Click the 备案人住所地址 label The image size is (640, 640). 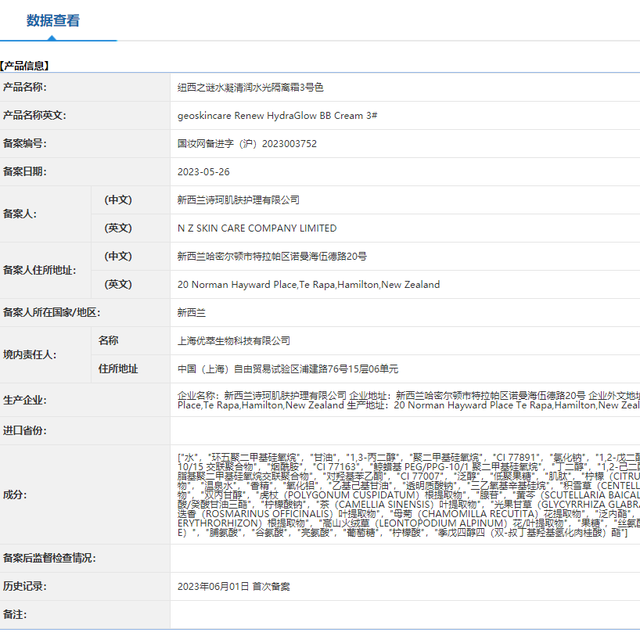pyautogui.click(x=39, y=270)
